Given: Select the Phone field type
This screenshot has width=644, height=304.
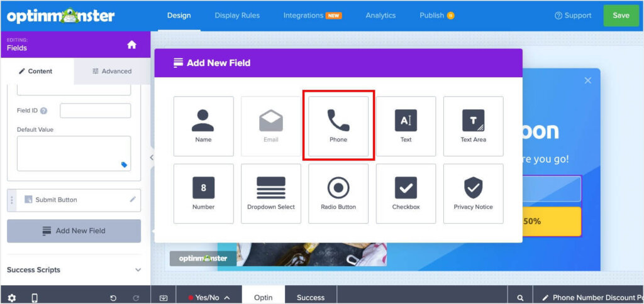Looking at the screenshot, I should [338, 126].
